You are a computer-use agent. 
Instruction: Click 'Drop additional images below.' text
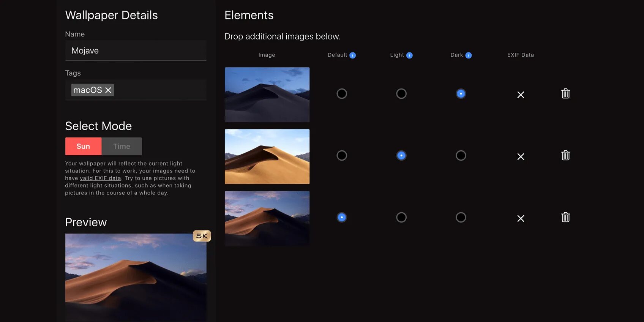pyautogui.click(x=283, y=36)
